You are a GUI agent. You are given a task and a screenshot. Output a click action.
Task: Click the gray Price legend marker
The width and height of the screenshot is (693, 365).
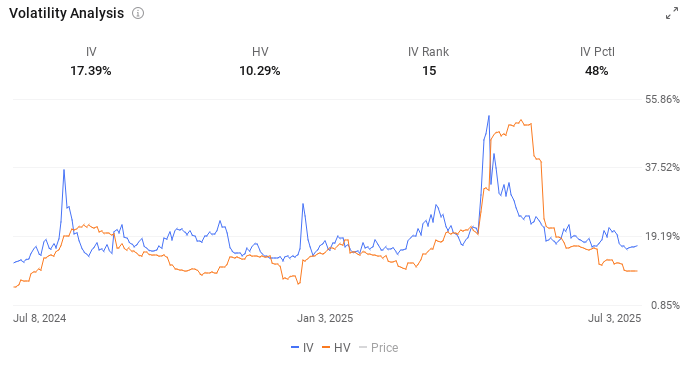point(363,348)
